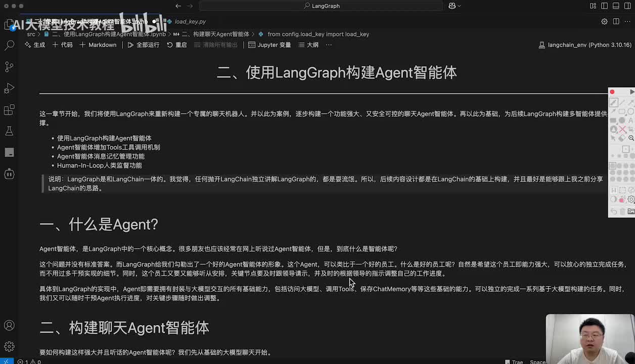Run all cells with 全部运行
635x364 pixels.
pyautogui.click(x=144, y=45)
